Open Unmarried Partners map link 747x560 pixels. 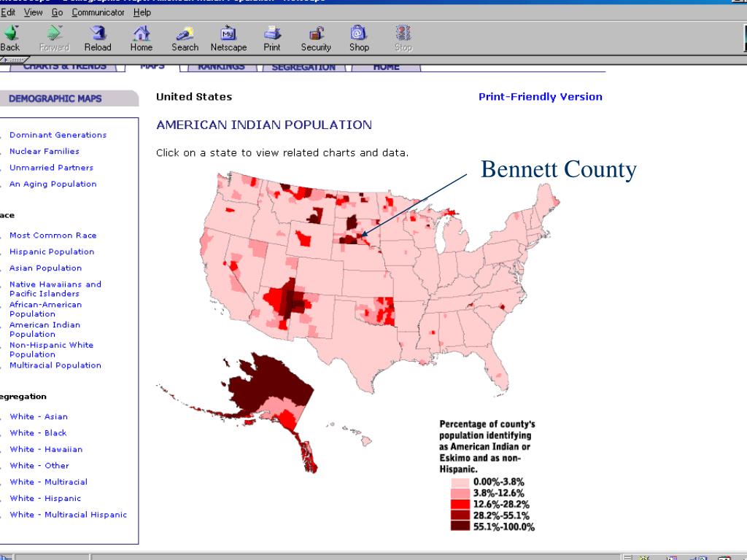click(52, 168)
